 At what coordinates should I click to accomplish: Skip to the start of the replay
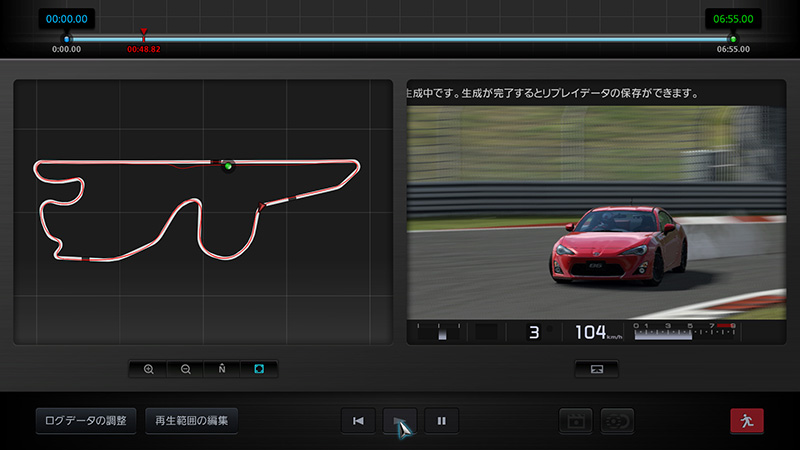pos(357,421)
